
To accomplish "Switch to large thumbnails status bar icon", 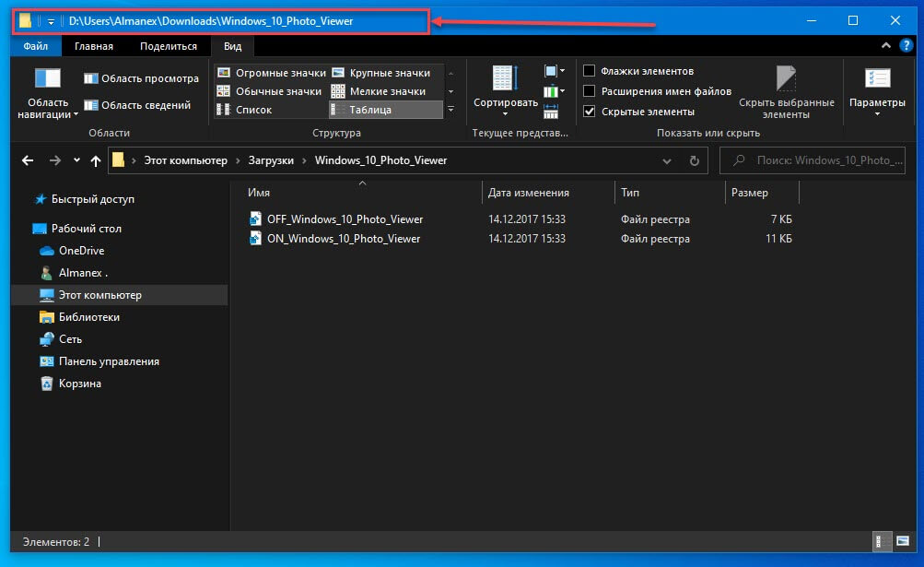I will tap(903, 541).
